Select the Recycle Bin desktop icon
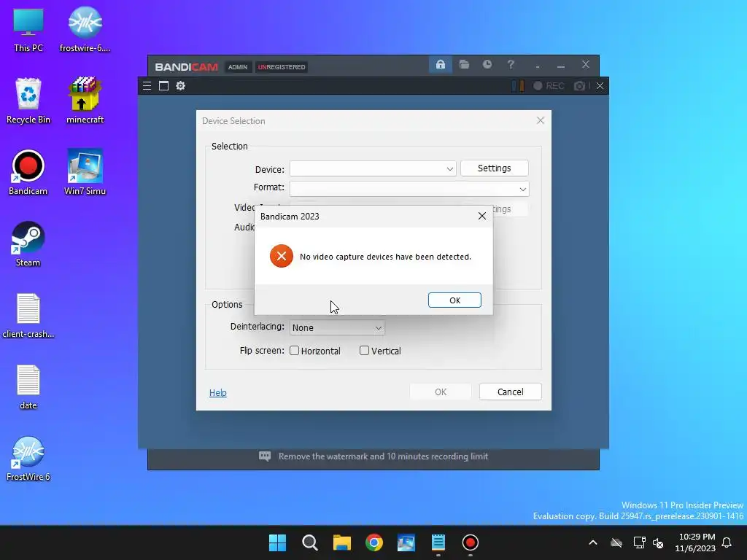The height and width of the screenshot is (560, 747). point(28,101)
